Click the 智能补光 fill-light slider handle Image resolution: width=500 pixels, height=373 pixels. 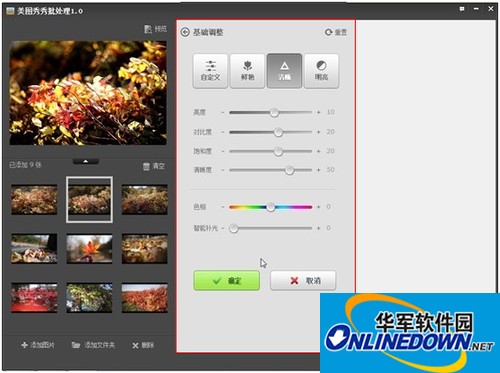tap(234, 228)
